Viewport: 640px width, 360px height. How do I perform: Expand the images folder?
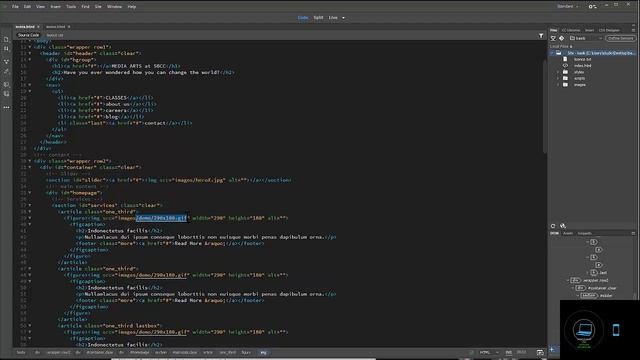coord(558,85)
